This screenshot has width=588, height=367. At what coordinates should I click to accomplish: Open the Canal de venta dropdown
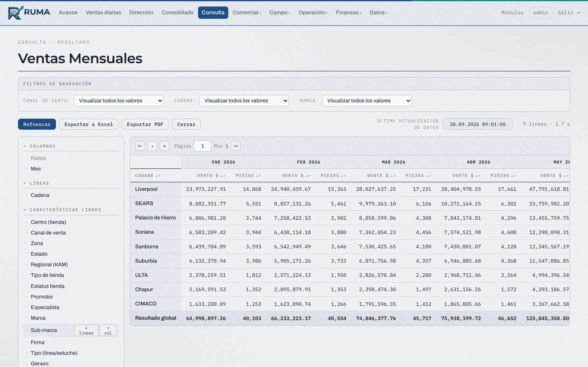point(119,101)
